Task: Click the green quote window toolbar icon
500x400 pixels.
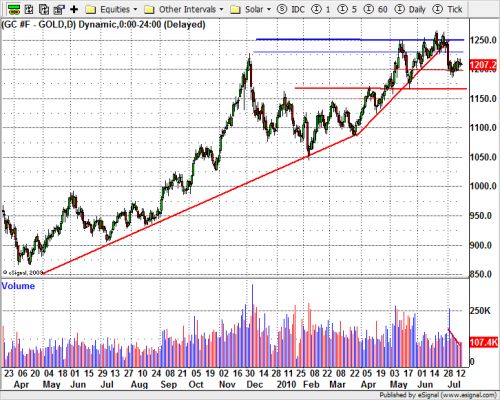Action: point(13,9)
